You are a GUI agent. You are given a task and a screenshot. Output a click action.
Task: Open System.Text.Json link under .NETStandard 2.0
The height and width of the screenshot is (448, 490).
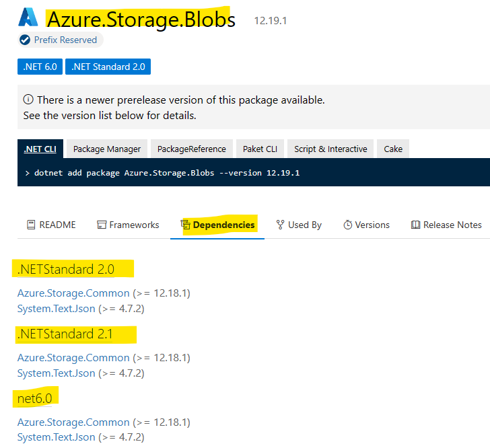pyautogui.click(x=57, y=309)
